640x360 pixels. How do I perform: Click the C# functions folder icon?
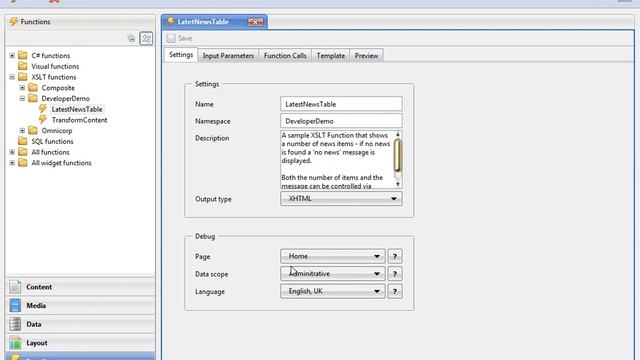tap(23, 55)
